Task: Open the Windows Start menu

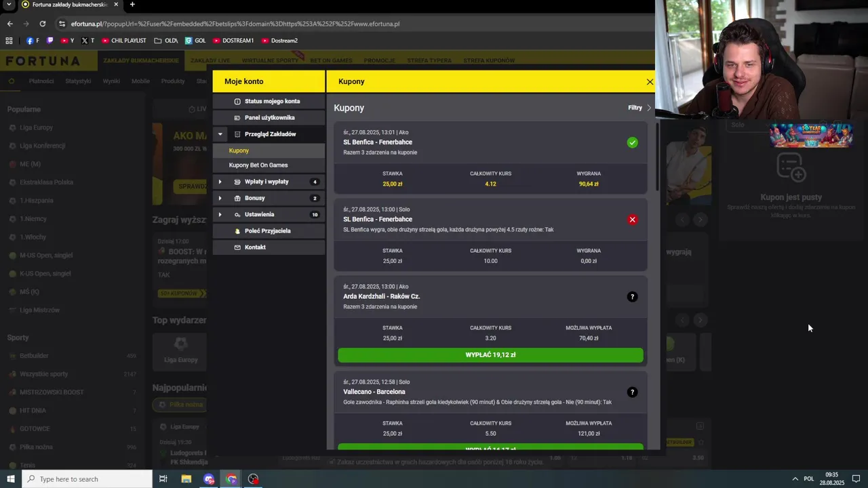Action: pos(10,479)
